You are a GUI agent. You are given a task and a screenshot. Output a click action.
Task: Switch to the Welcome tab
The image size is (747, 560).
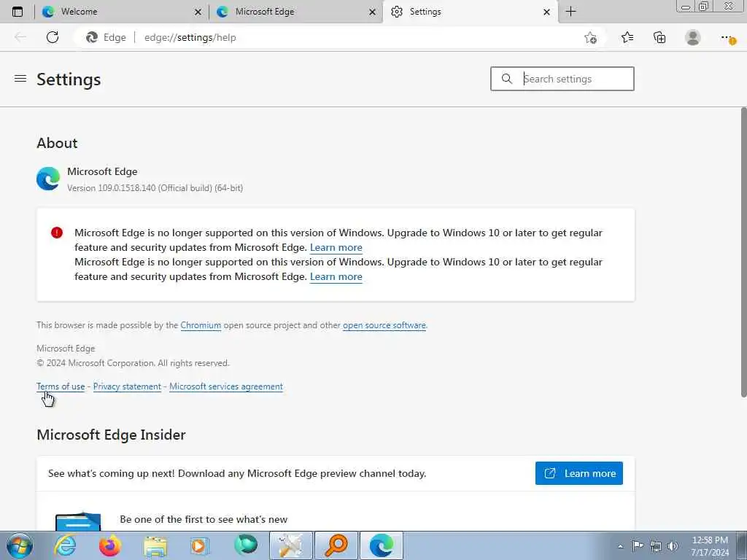120,12
